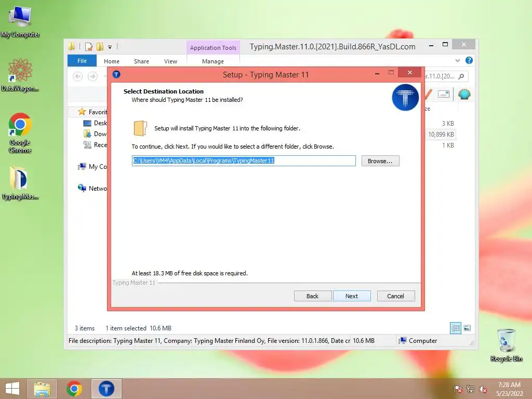Open the DataWagon desktop shortcut
The height and width of the screenshot is (399, 532).
[20, 75]
